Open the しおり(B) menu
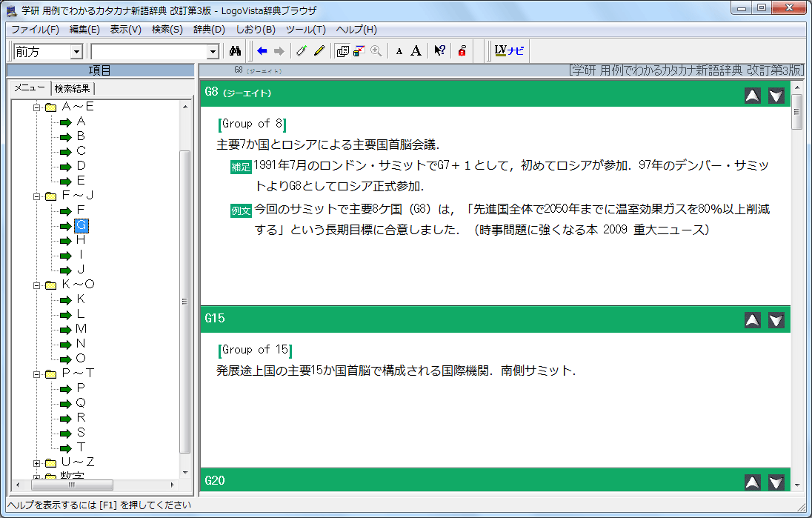The width and height of the screenshot is (812, 518). coord(256,30)
